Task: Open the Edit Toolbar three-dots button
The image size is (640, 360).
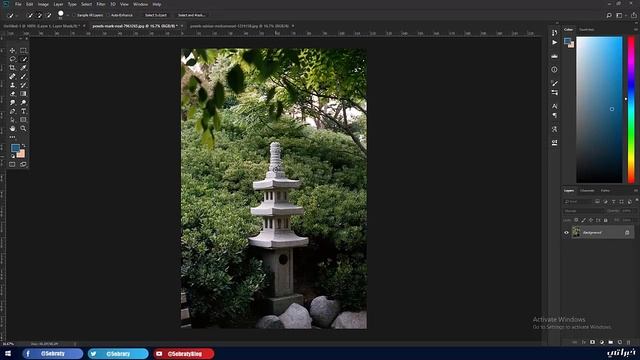Action: coord(12,137)
